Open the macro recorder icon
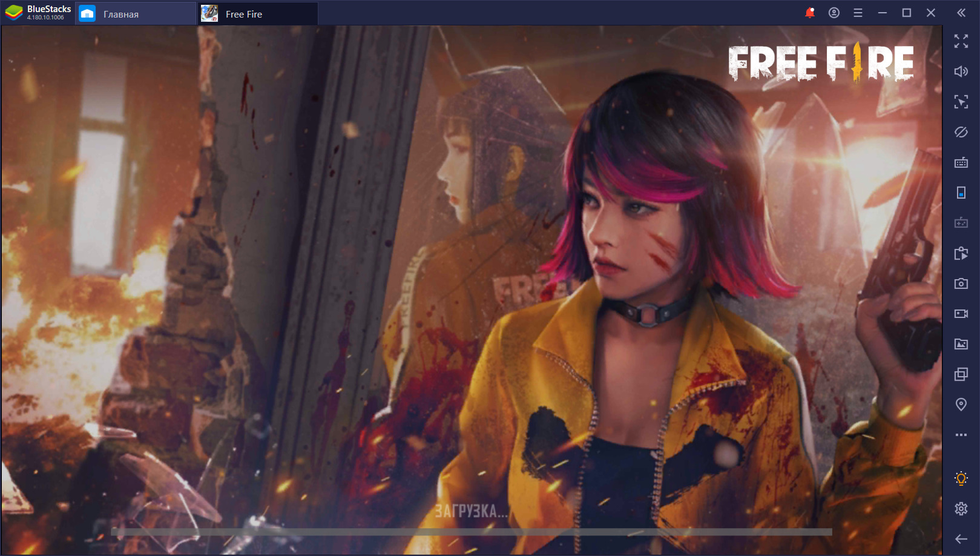 coord(961,253)
